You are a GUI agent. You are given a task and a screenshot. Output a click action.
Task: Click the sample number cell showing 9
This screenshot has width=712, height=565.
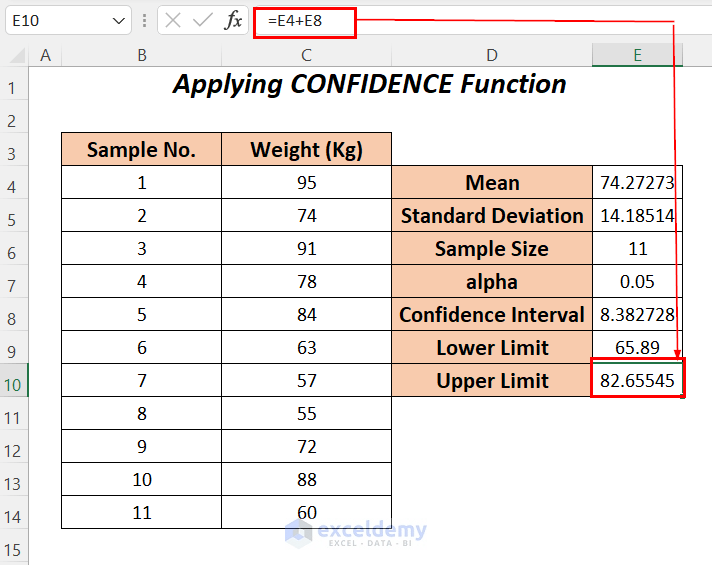(x=142, y=446)
